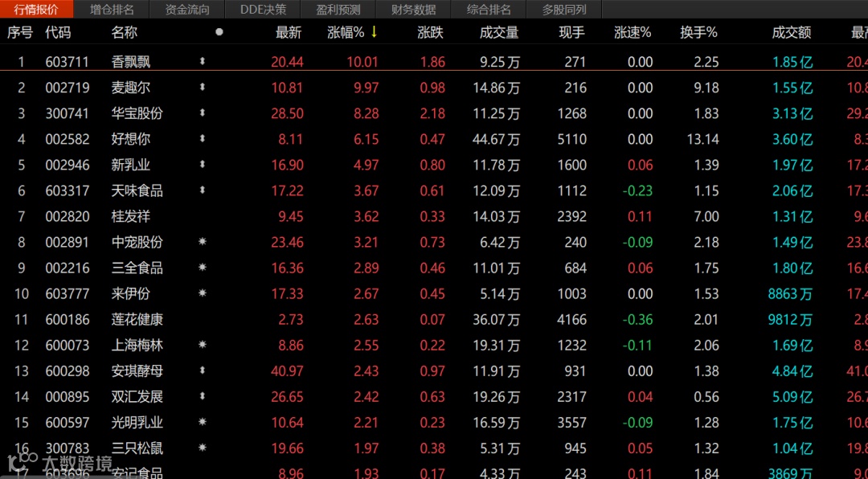This screenshot has height=479, width=868.
Task: Click stock code 603711
Action: coord(67,62)
